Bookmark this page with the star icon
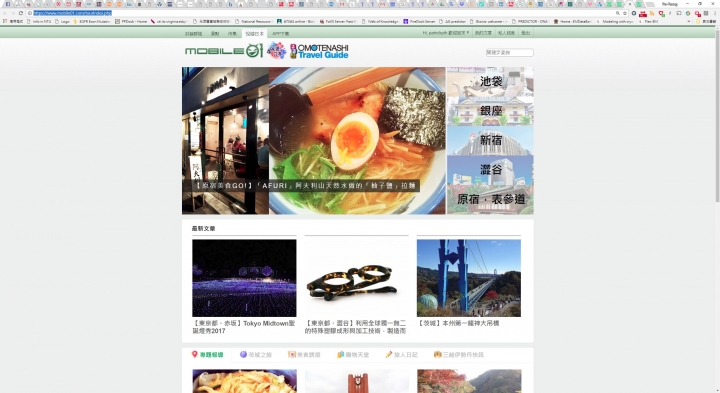Viewport: 720px width, 393px height. (624, 13)
